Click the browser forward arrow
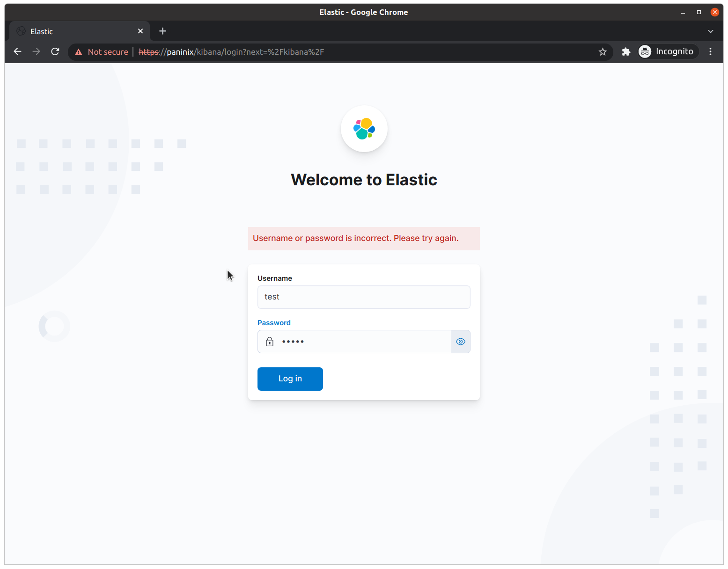The image size is (728, 569). (x=37, y=51)
